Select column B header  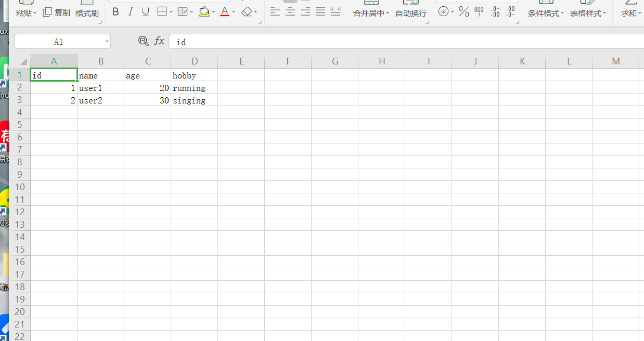point(101,61)
